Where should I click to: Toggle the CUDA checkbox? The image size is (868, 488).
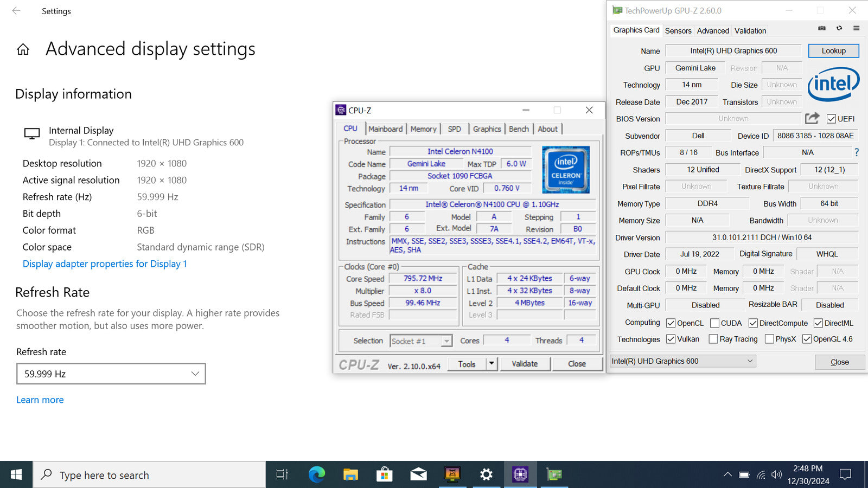coord(714,323)
